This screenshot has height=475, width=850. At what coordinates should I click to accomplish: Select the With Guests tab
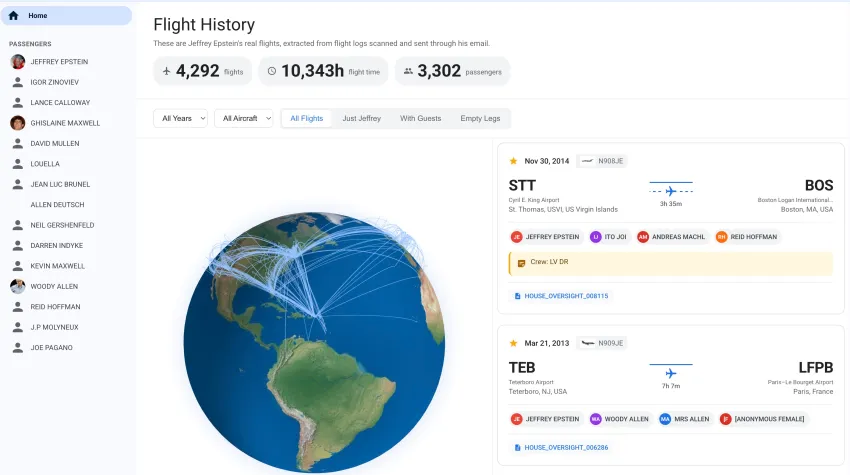(420, 118)
